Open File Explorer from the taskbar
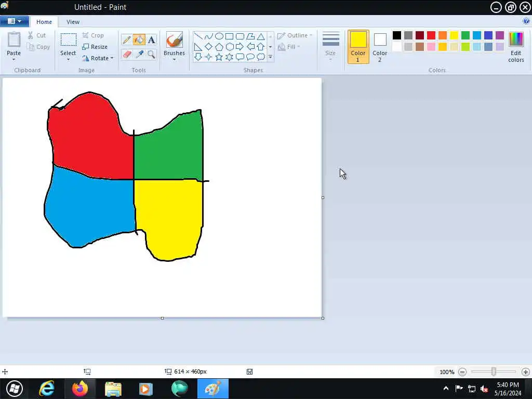The image size is (532, 399). tap(113, 389)
